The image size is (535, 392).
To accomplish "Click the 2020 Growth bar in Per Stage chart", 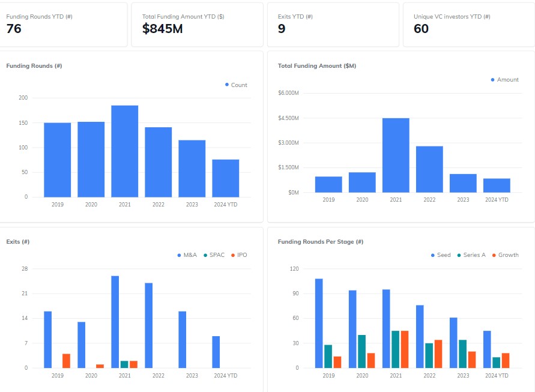I will point(371,361).
